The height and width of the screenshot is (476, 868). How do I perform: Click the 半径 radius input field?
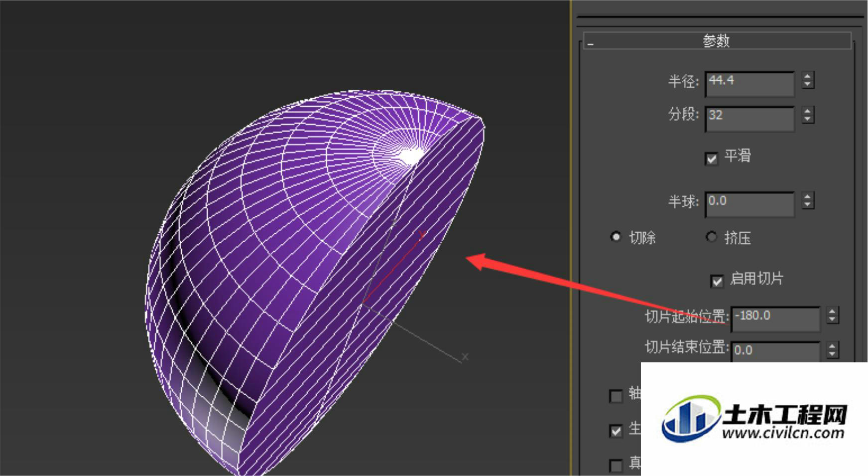click(x=749, y=83)
